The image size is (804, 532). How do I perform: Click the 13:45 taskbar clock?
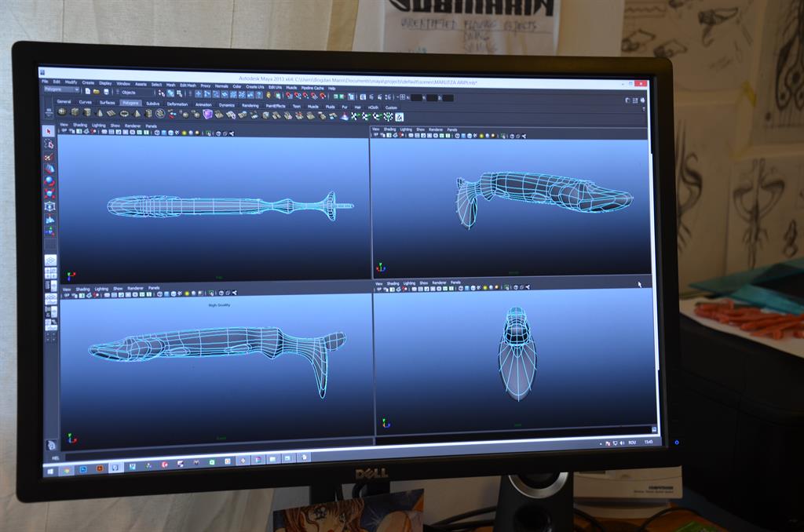649,442
